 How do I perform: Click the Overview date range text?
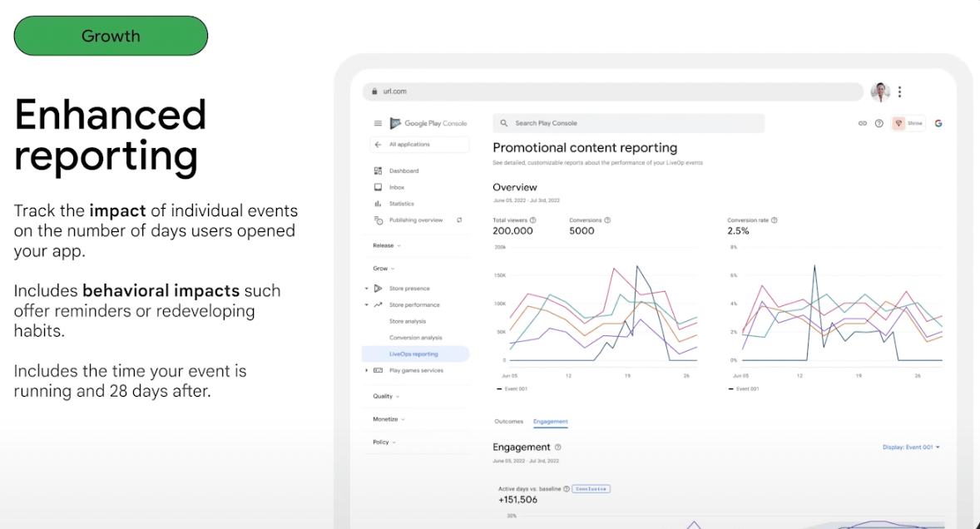coord(527,200)
